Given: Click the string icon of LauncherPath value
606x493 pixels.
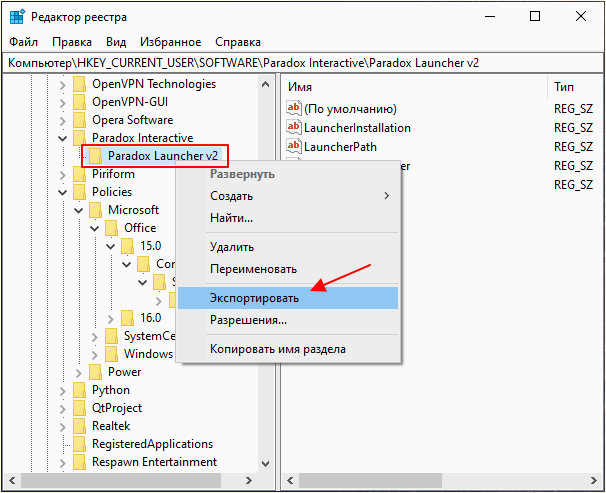Looking at the screenshot, I should [293, 146].
